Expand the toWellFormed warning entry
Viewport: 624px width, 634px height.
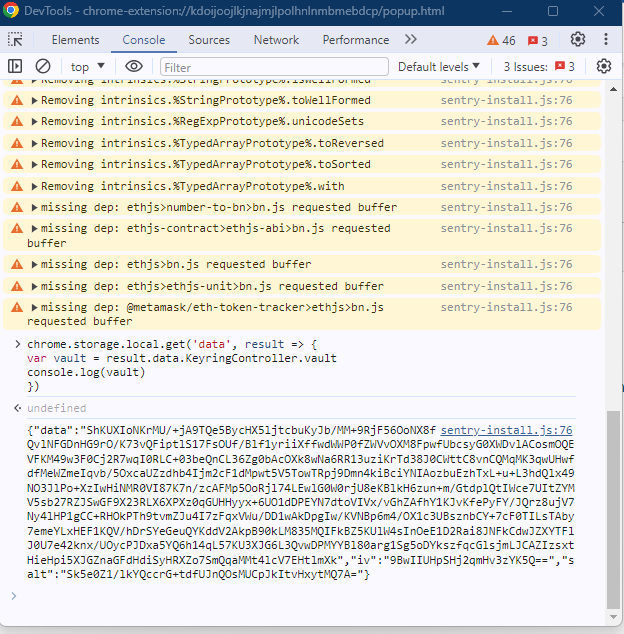pos(34,100)
